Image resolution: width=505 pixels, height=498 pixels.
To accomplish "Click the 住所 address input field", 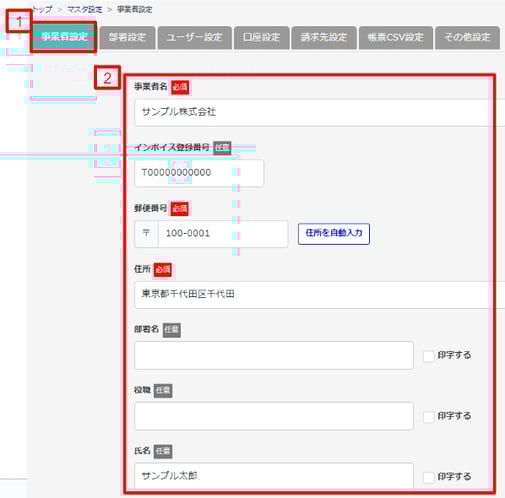I will click(x=319, y=295).
